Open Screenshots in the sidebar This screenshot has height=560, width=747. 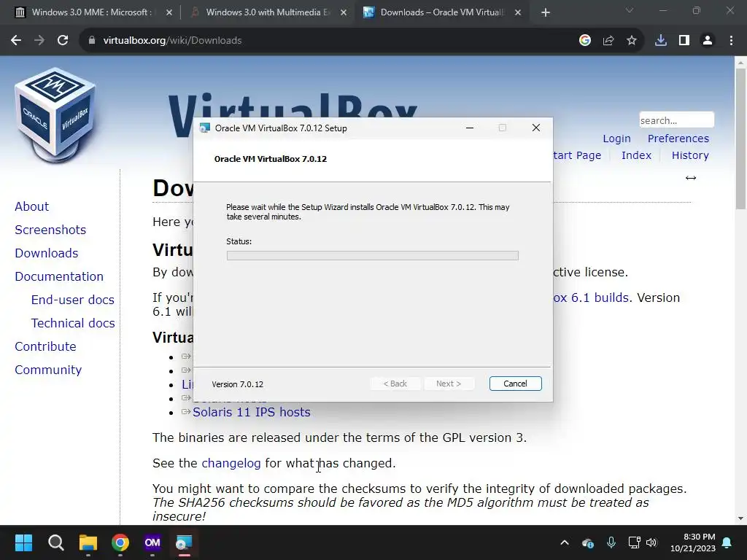click(50, 230)
